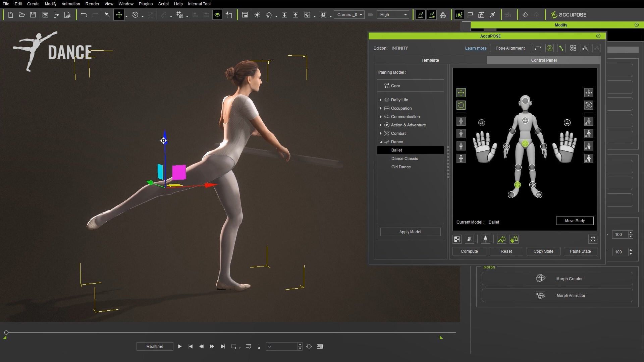Click the Apply Model button

click(410, 232)
